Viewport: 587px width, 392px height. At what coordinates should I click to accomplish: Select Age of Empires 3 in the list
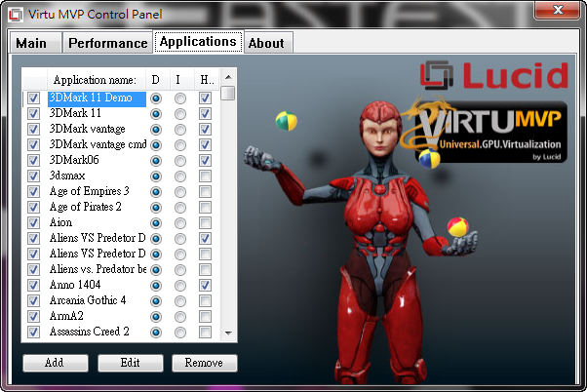tap(89, 191)
